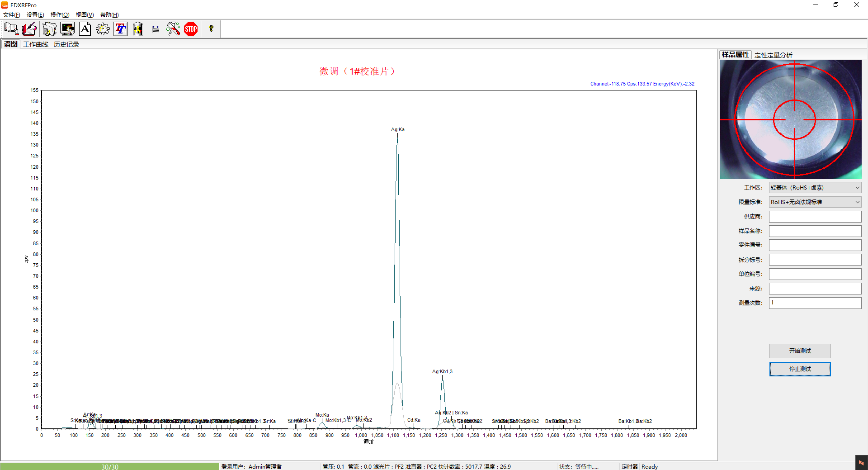Click the Ba:Kb2 label at far right
Viewport: 868px width, 470px height.
point(644,422)
